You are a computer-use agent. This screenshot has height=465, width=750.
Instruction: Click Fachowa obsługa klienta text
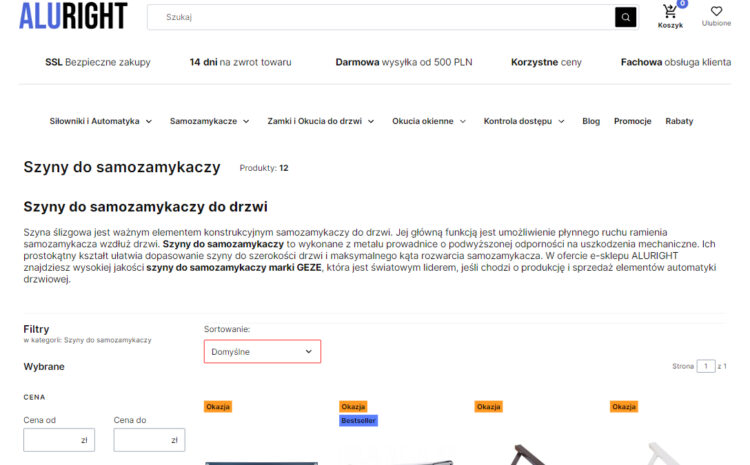(x=676, y=62)
